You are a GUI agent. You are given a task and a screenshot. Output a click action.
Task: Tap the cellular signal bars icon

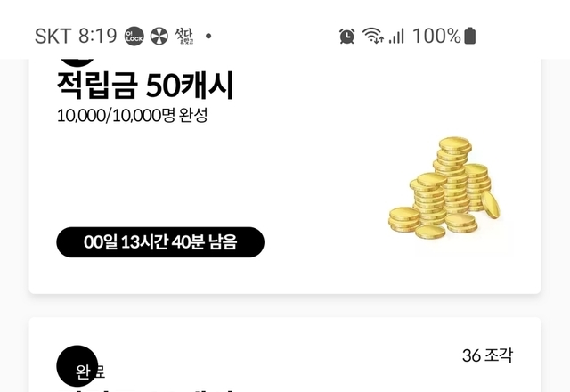396,37
